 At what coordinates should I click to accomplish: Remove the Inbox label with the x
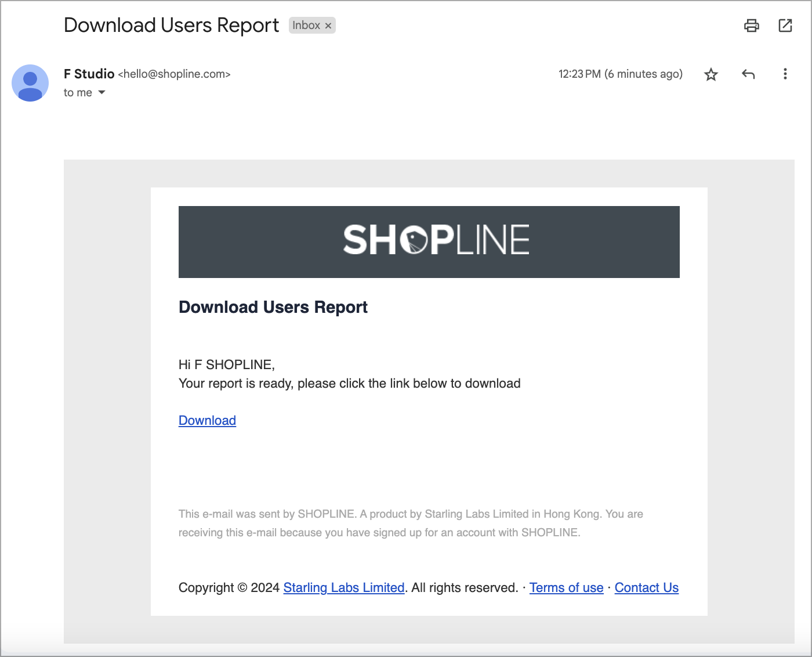point(328,26)
